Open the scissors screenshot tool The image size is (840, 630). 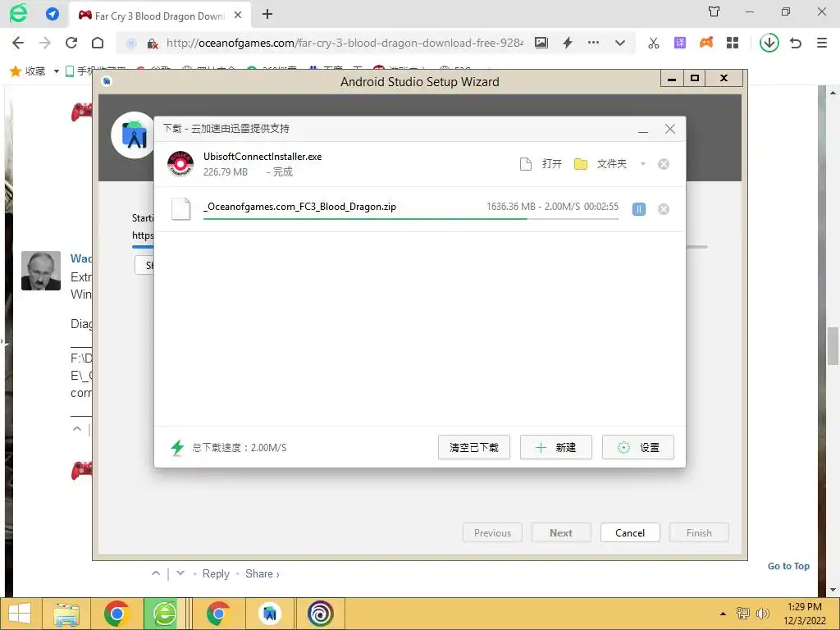pos(654,43)
